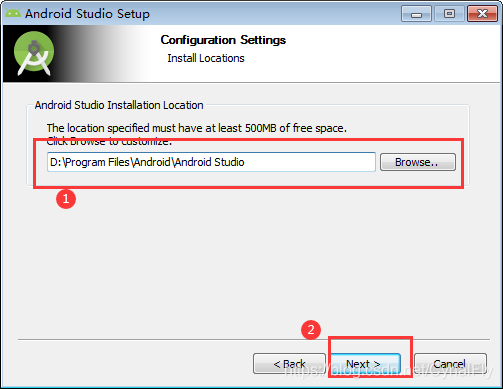Click the 'Android Studio Setup' window title

coord(87,14)
